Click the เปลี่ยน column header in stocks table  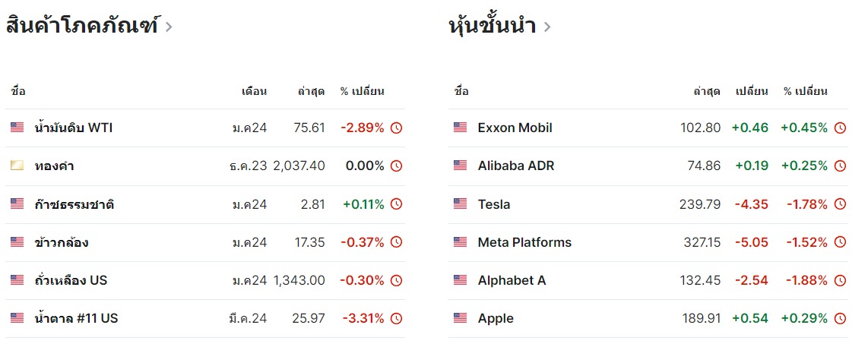coord(751,91)
